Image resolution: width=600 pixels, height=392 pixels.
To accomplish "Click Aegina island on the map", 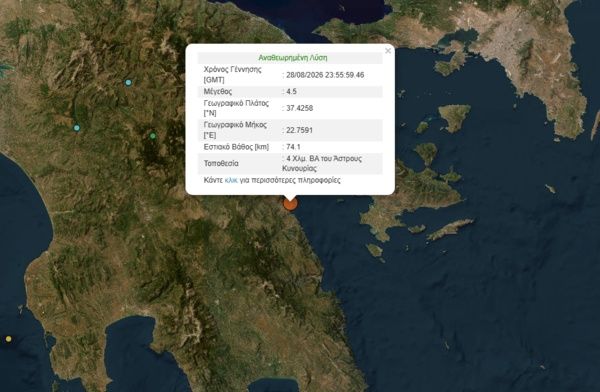I will coord(455,116).
